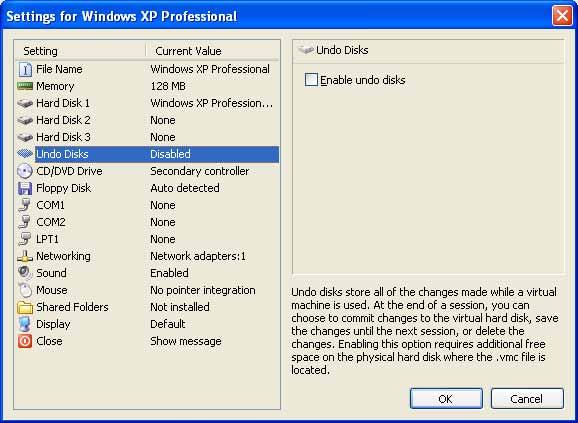Screen dimensions: 578x423
Task: Click the Shared Folders folder icon
Action: point(25,307)
